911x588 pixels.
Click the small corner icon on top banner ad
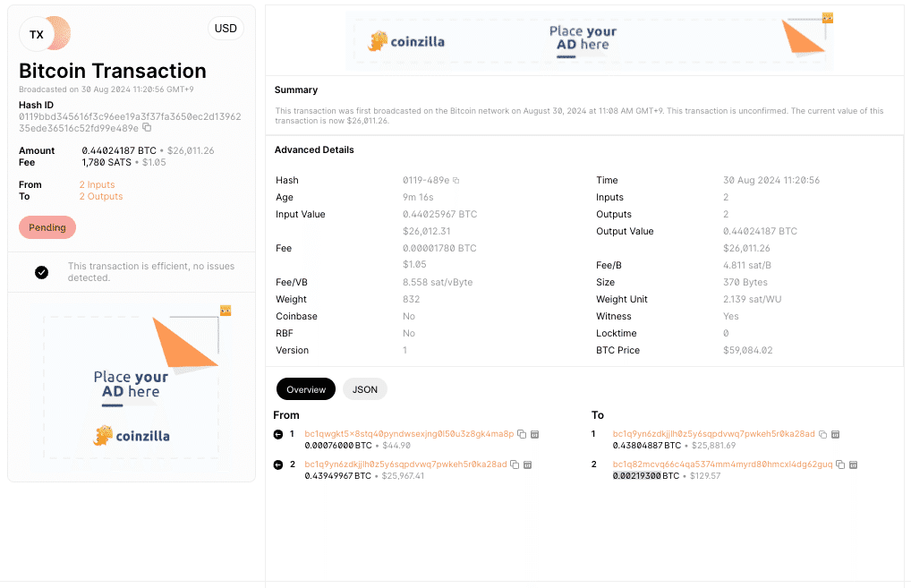tap(828, 18)
